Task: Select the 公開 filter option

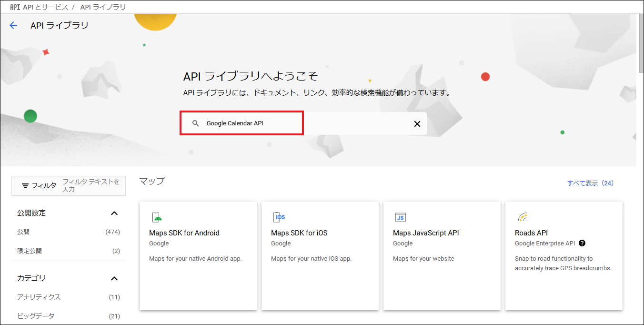Action: pos(23,232)
